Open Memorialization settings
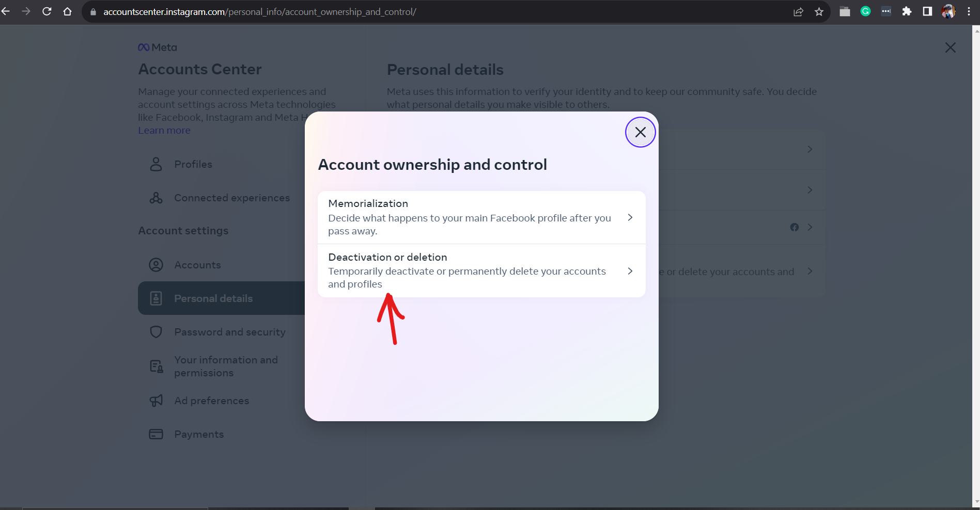The height and width of the screenshot is (510, 980). pos(481,217)
